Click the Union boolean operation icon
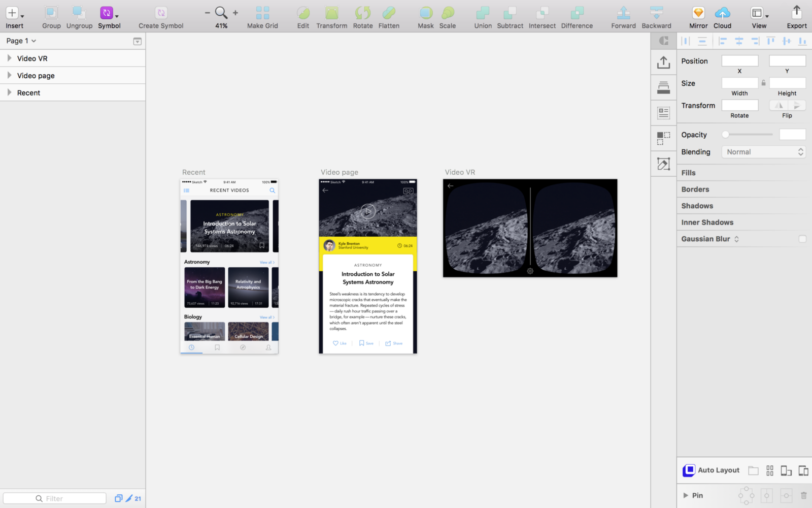This screenshot has height=508, width=812. [482, 13]
